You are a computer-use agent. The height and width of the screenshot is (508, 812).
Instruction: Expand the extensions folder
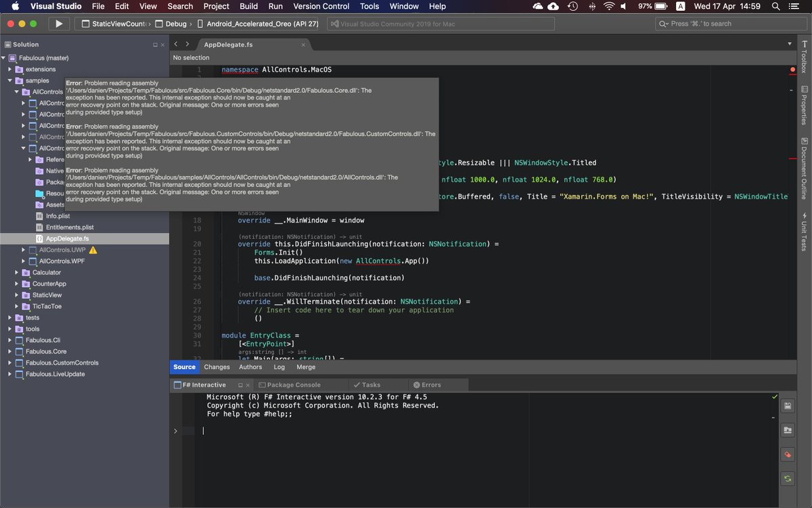(10, 69)
